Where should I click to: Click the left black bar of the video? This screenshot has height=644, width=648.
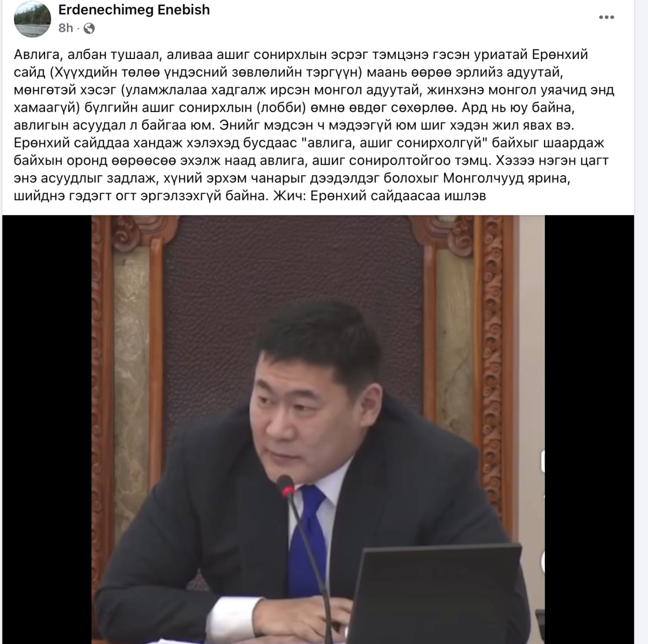(x=46, y=429)
